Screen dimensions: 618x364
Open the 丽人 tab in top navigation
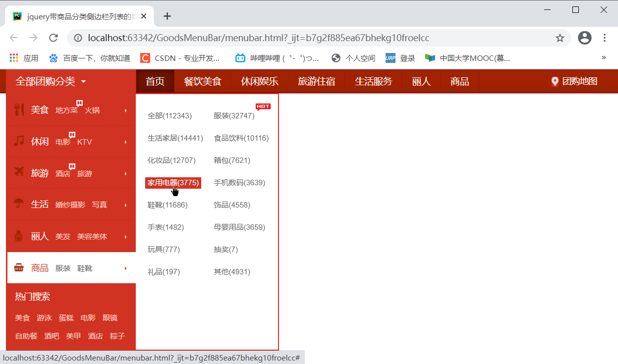coord(421,81)
